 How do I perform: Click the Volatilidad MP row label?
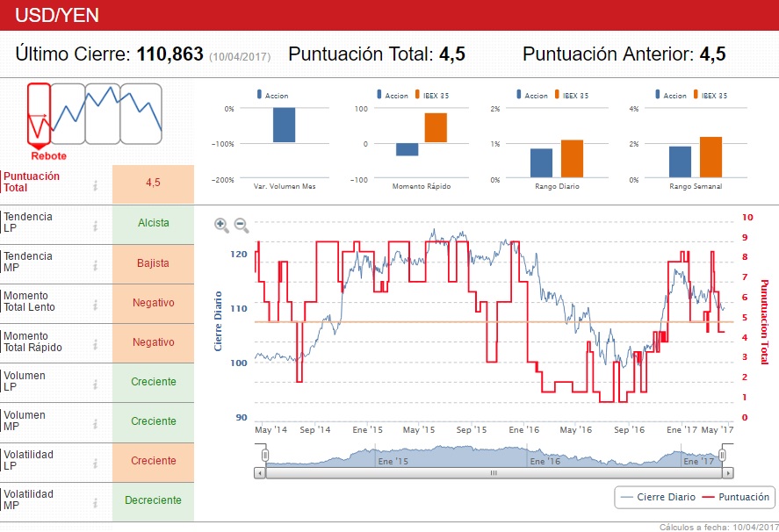(28, 500)
